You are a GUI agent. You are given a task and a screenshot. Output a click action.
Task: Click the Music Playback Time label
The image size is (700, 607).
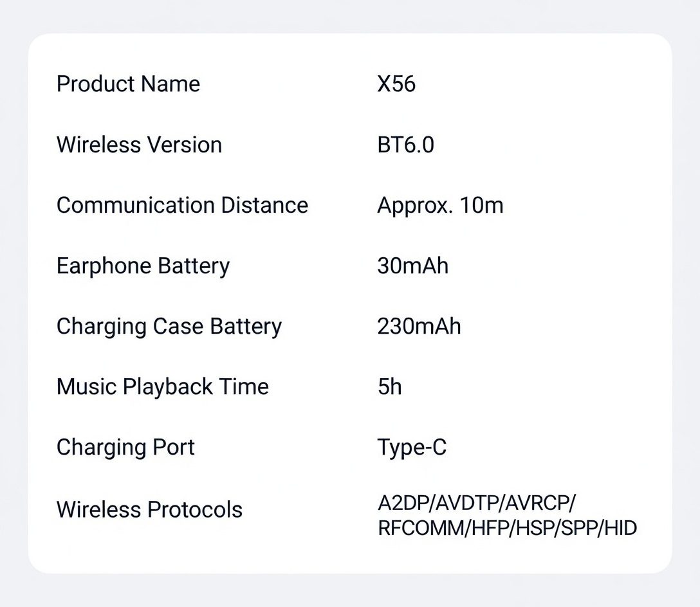coord(162,386)
